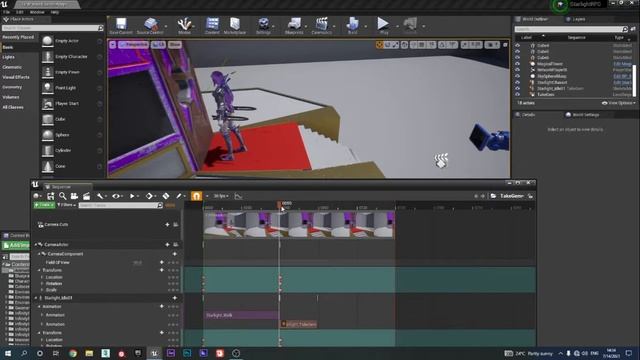Add a section to Camera Cuts track
This screenshot has height=360, width=640.
coord(167,224)
